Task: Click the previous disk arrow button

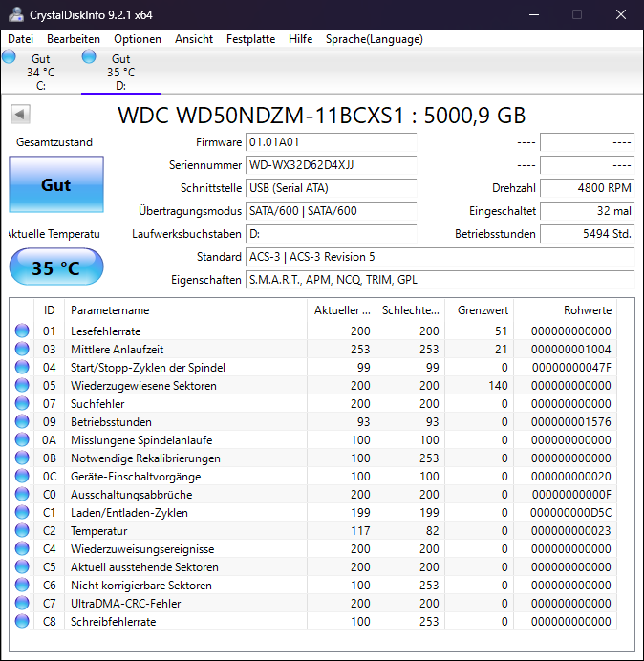Action: [x=20, y=114]
